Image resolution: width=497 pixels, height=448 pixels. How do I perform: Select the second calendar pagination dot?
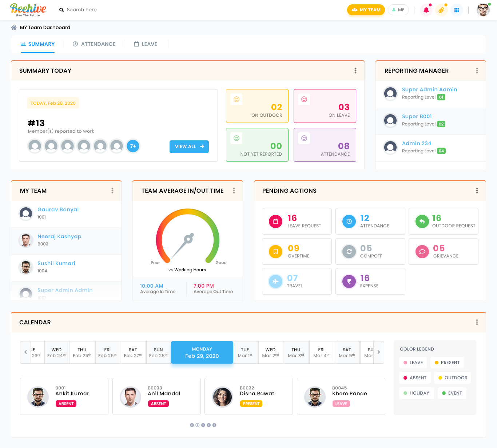[198, 425]
